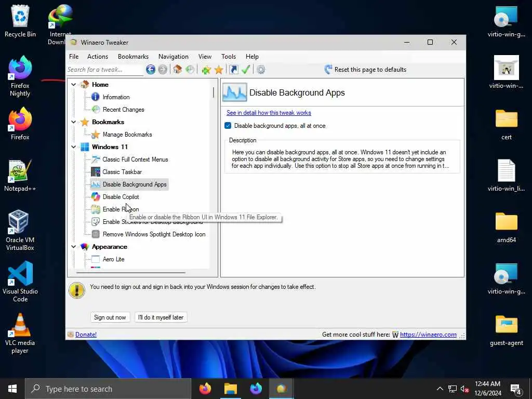Open Recycle Bin desktop icon
532x399 pixels.
tap(20, 21)
